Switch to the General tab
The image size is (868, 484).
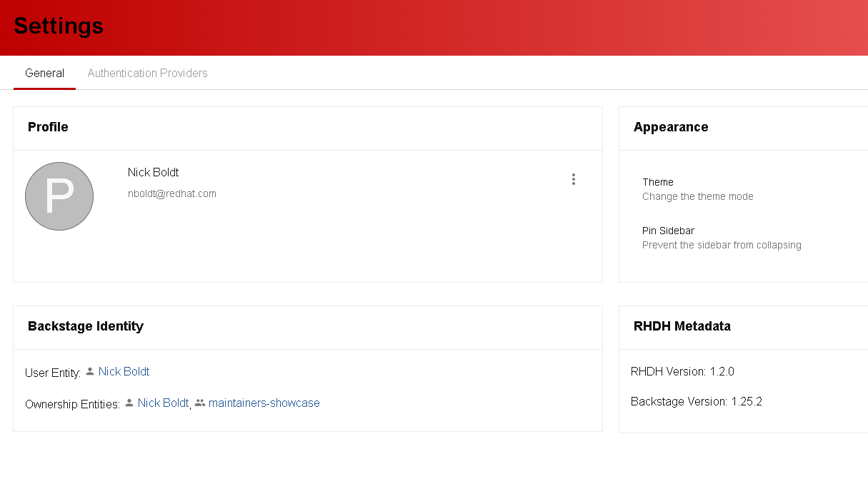(44, 73)
